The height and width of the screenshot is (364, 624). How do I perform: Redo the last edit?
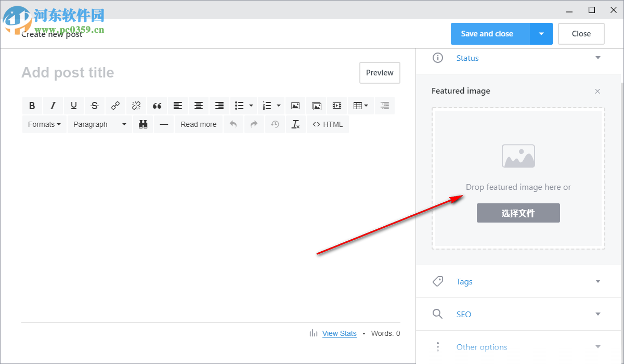pos(254,124)
